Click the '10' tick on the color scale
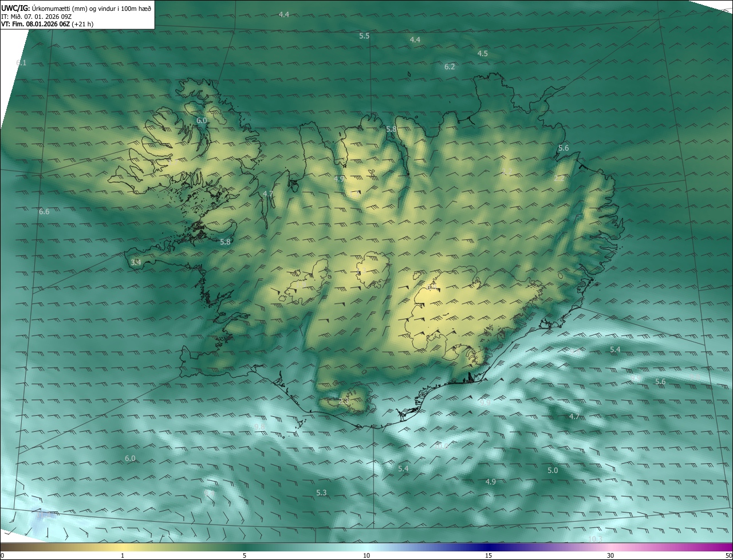The width and height of the screenshot is (733, 560). coord(366,555)
